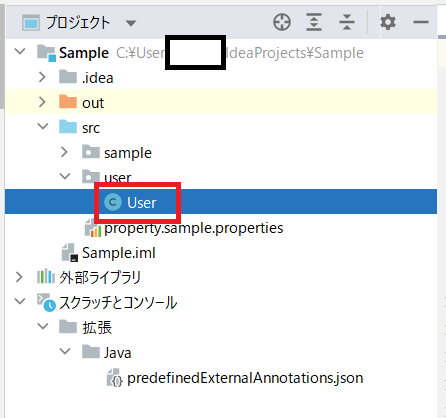Click the 拡張 folder icon
Screen dimensions: 446x418
pyautogui.click(x=68, y=326)
